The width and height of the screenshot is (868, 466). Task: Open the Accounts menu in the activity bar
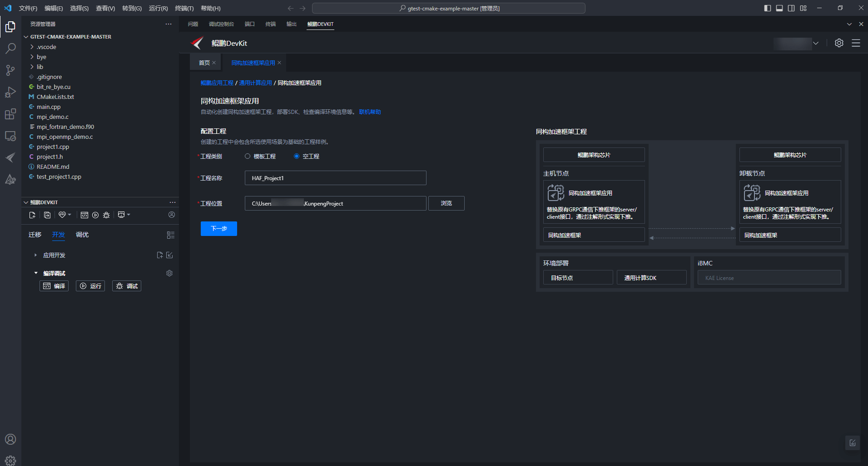(x=10, y=439)
